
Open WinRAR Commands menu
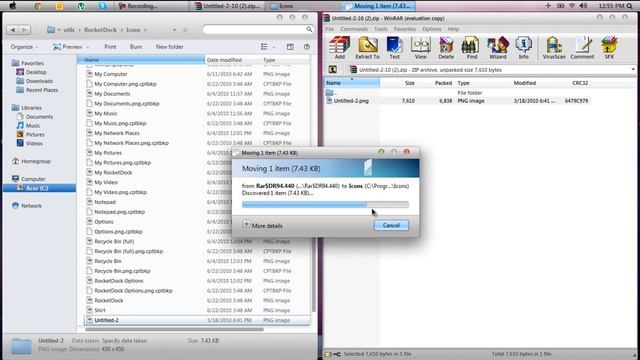[x=354, y=29]
